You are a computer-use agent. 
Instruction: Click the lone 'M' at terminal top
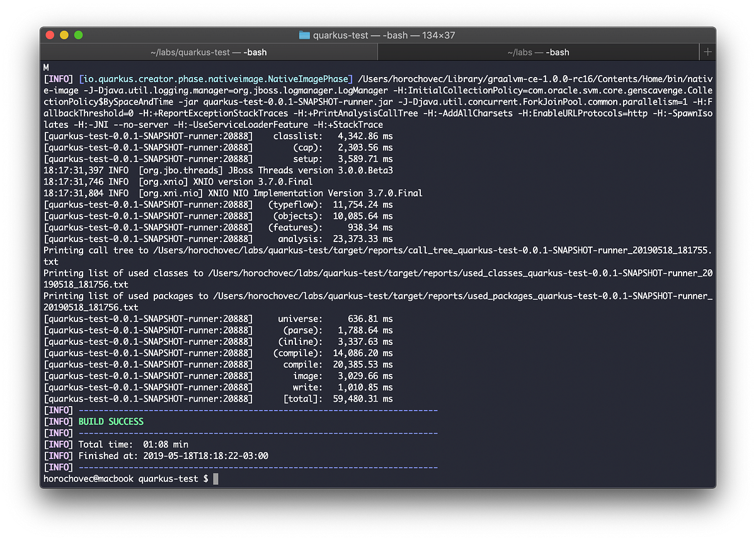tap(46, 67)
